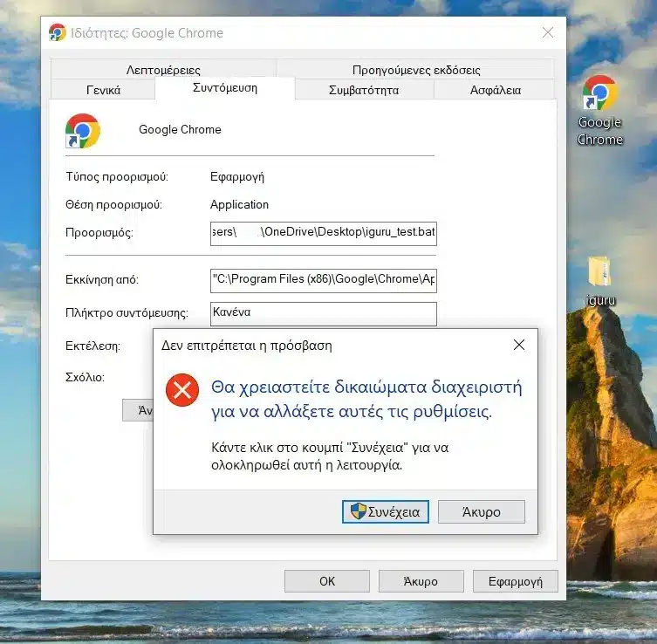Screen dimensions: 657x644
Task: Close the Δεν επιτρέπεται η πρόσβαση dialog
Action: pos(519,345)
